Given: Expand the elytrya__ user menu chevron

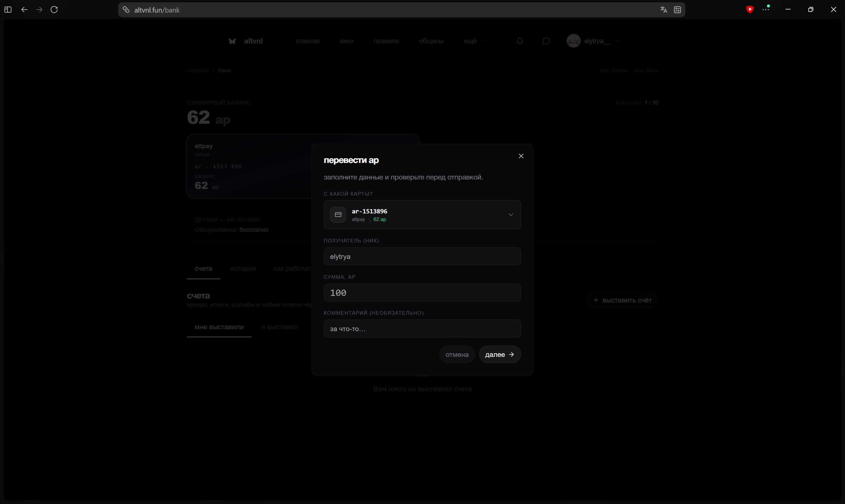Looking at the screenshot, I should tap(617, 41).
